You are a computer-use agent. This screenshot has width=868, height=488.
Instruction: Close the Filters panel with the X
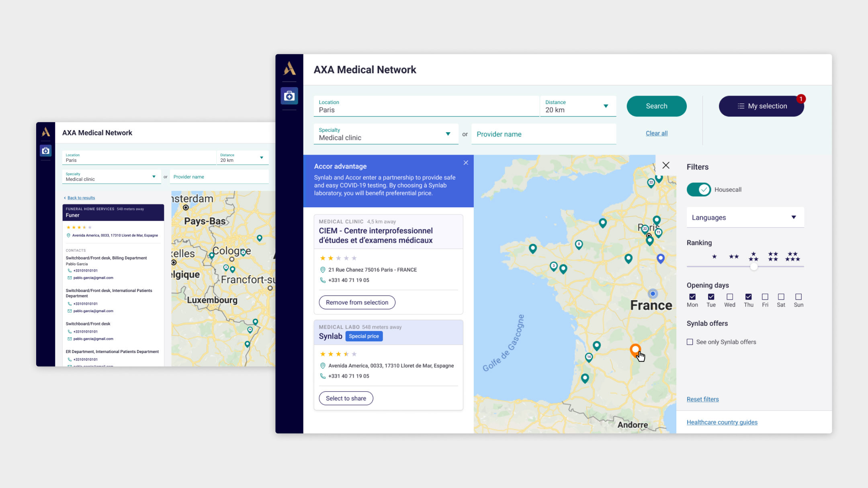coord(666,165)
